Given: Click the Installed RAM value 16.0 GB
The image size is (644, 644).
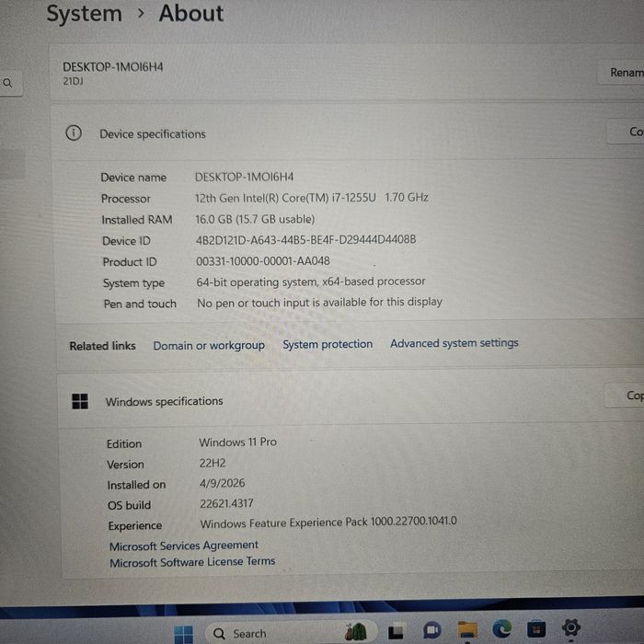Looking at the screenshot, I should pos(255,219).
